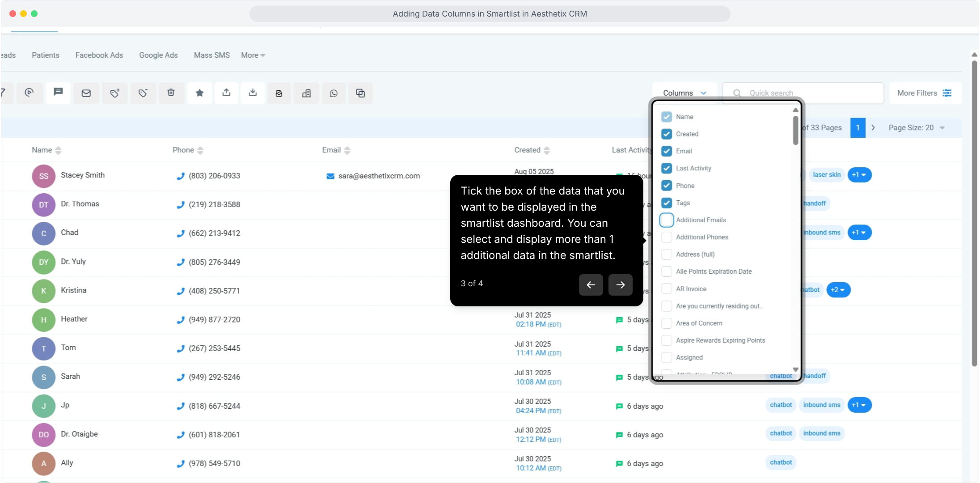Image resolution: width=980 pixels, height=483 pixels.
Task: Select page 1 in pagination
Action: [x=858, y=128]
